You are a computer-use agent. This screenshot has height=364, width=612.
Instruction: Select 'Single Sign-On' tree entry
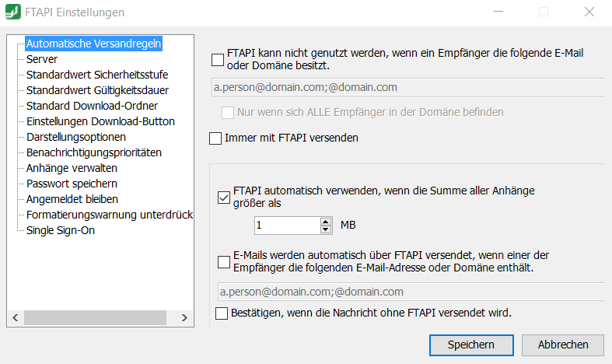click(61, 230)
